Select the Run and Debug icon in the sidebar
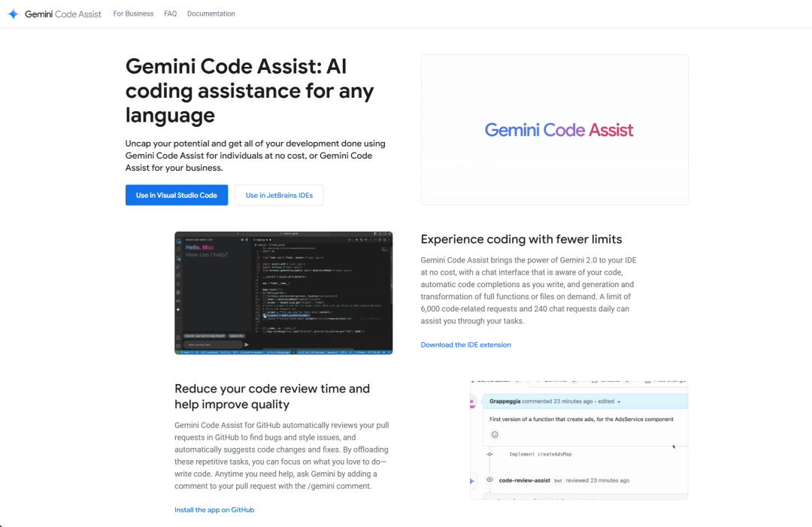812x527 pixels. [178, 267]
